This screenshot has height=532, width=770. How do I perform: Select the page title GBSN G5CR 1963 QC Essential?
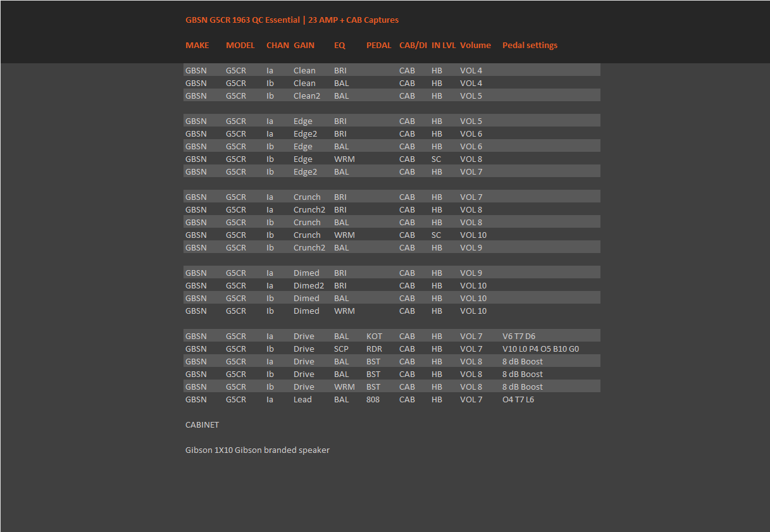[242, 20]
